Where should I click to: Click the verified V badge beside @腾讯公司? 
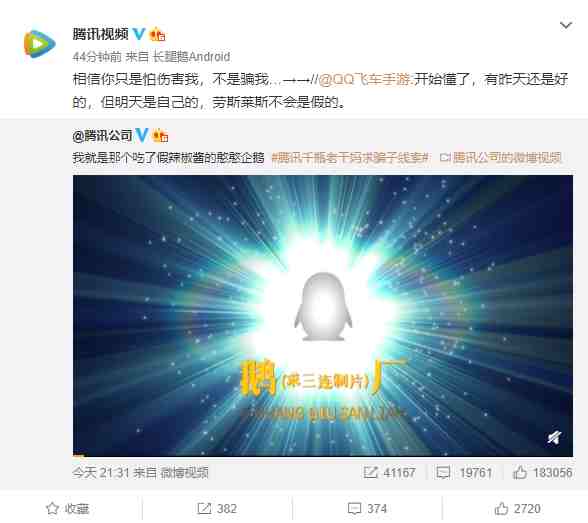click(x=142, y=135)
